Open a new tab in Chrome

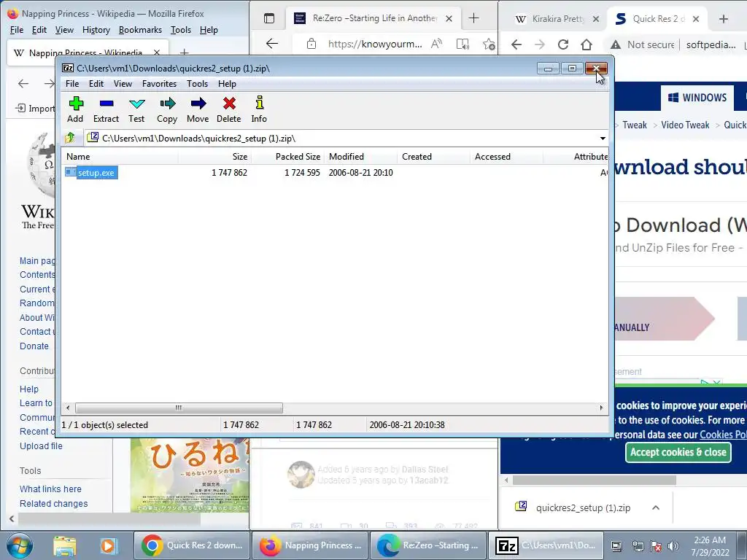click(x=724, y=19)
